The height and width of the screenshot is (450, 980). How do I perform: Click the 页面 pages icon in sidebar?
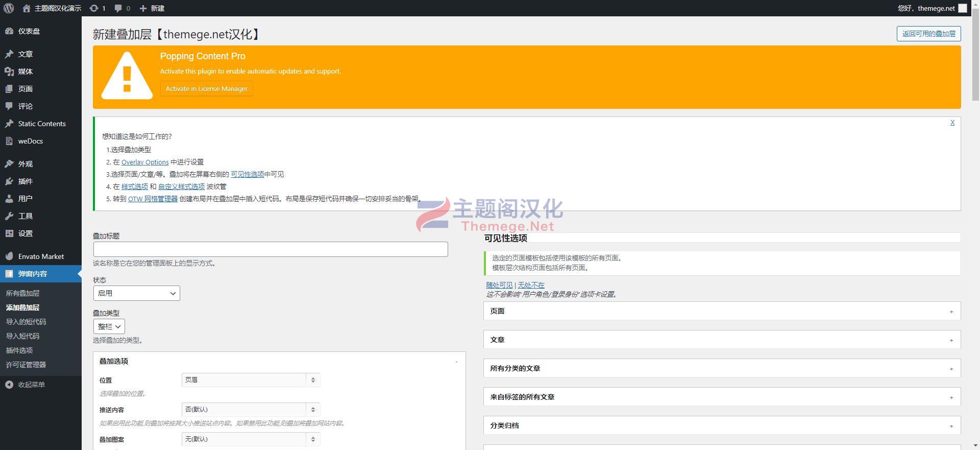(9, 89)
